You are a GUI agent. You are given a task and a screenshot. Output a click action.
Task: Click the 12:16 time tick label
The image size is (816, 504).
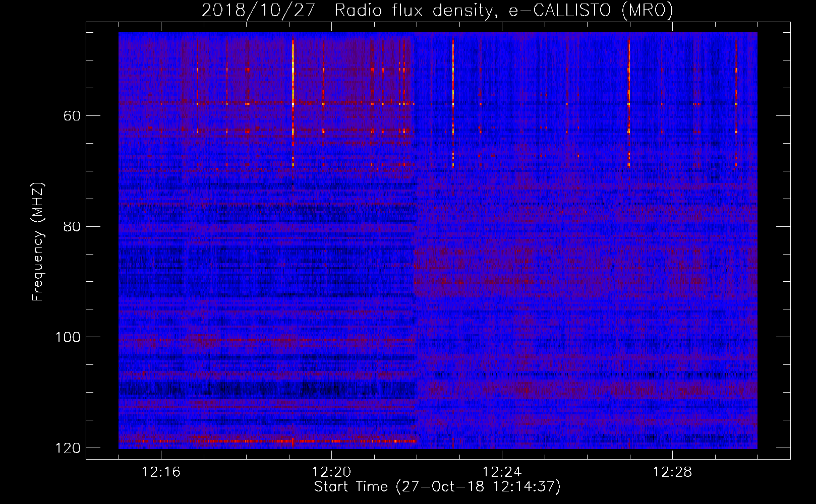pyautogui.click(x=161, y=472)
